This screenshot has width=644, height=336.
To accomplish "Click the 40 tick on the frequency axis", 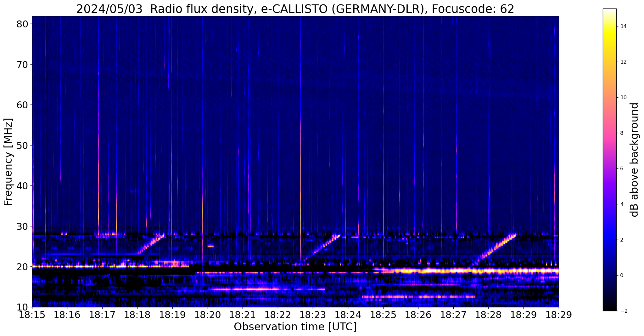I will 22,186.
